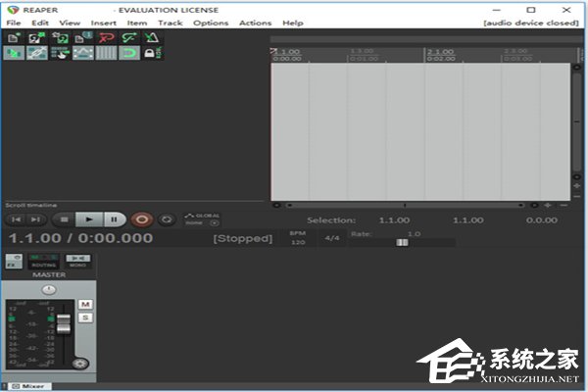Select the Mixer tab at the bottom
588x392 pixels.
point(28,386)
